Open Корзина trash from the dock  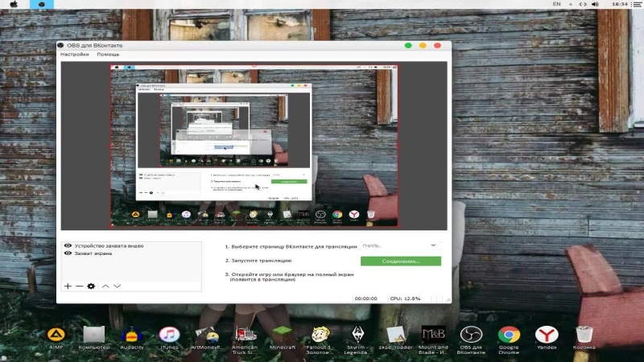pyautogui.click(x=584, y=338)
